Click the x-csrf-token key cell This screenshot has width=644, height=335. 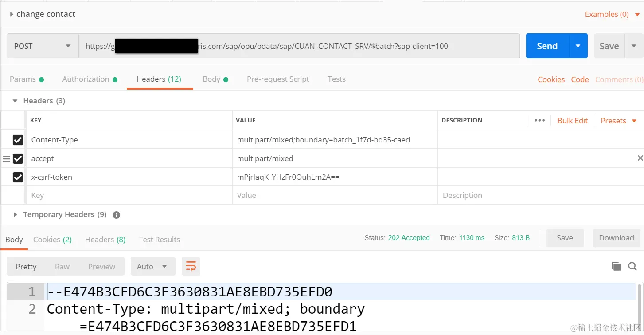pyautogui.click(x=129, y=177)
